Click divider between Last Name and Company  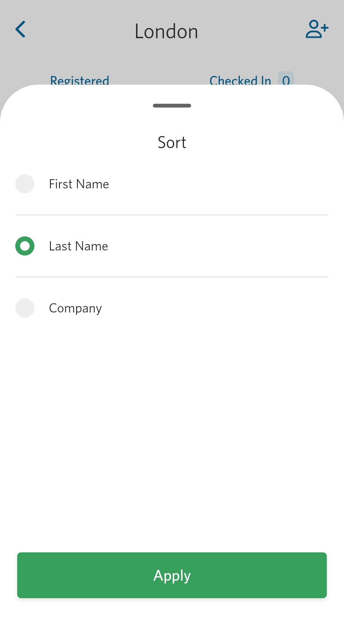tap(172, 277)
